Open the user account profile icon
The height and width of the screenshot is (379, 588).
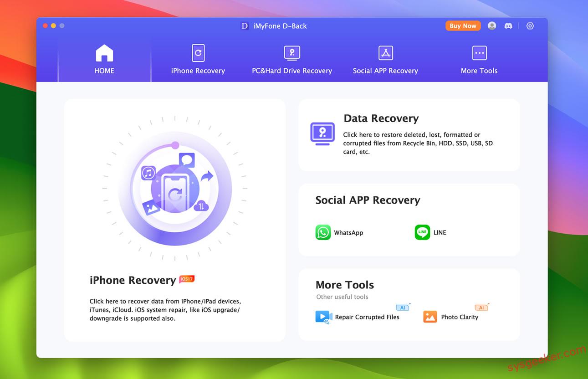tap(492, 26)
